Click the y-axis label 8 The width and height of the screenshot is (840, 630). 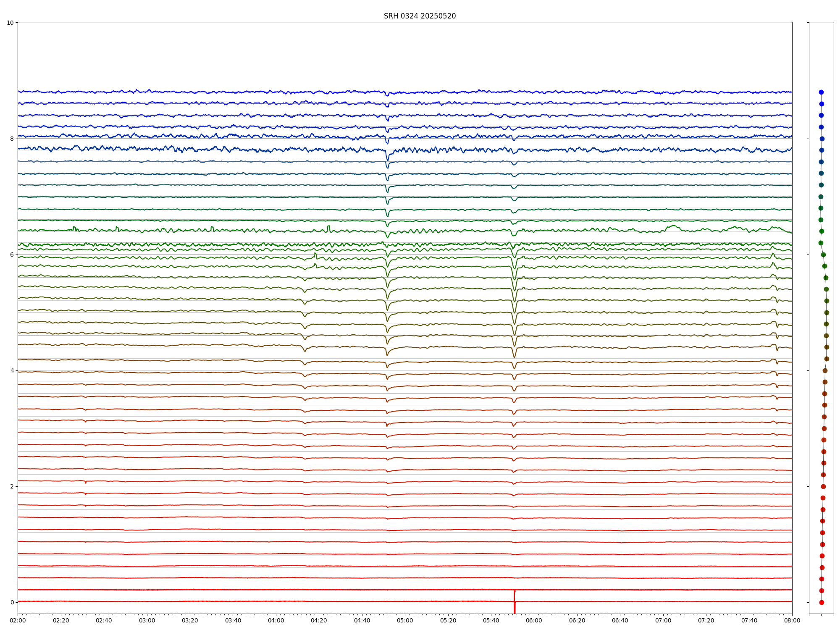[x=12, y=139]
